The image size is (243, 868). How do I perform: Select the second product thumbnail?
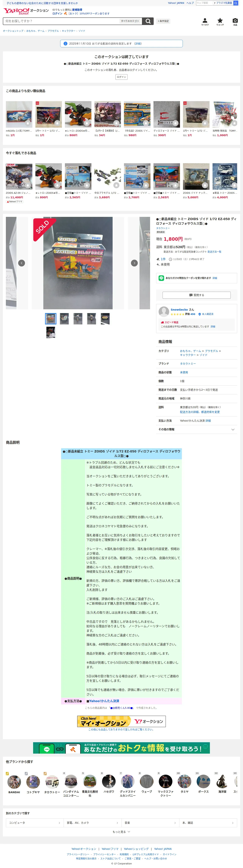click(x=64, y=319)
